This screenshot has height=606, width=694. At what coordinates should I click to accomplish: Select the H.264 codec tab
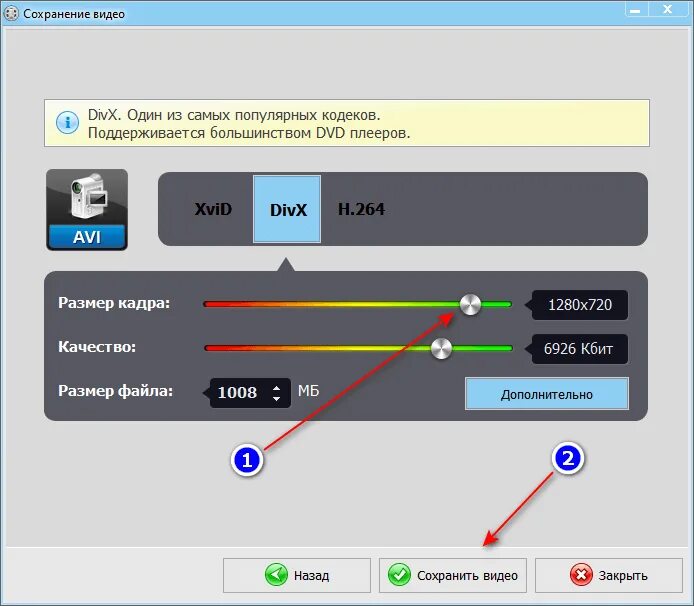361,209
